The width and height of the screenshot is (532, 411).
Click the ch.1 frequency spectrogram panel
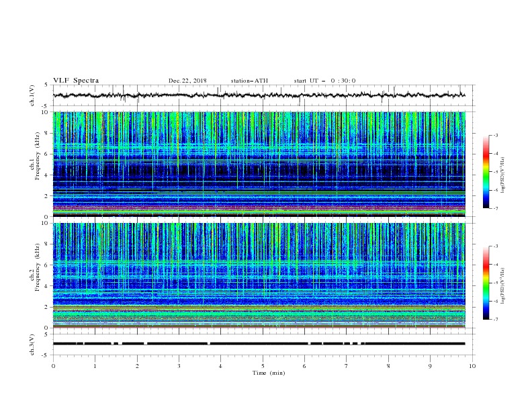(x=259, y=164)
